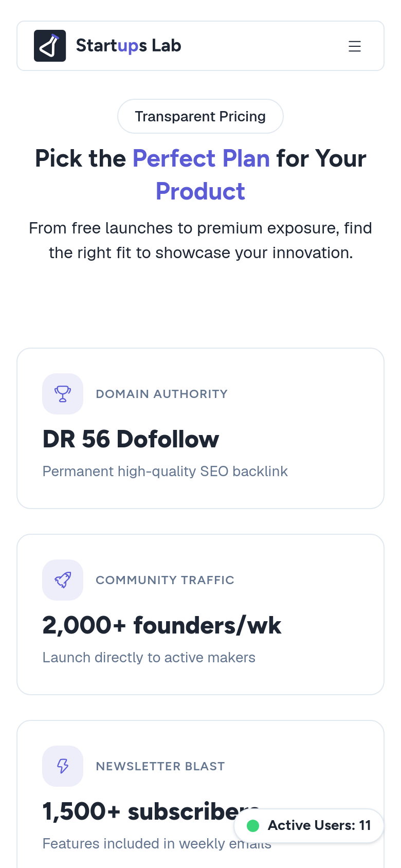Image resolution: width=401 pixels, height=868 pixels.
Task: Click Launch directly to active makers text
Action: [149, 658]
